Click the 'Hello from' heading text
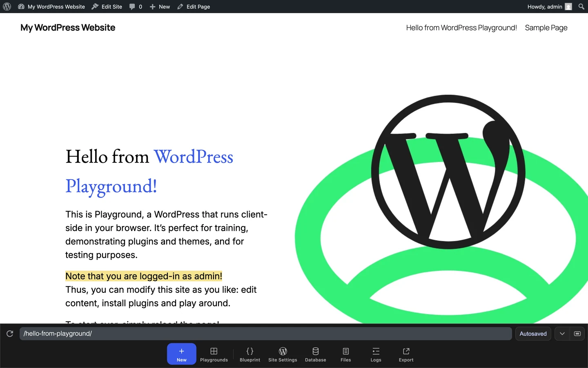This screenshot has height=368, width=588. (x=107, y=157)
